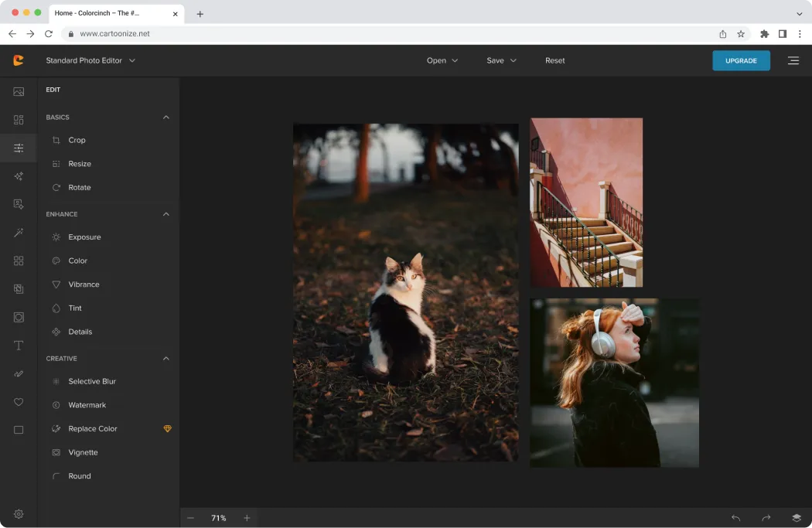Open the AI effects sparkle icon

pyautogui.click(x=19, y=176)
